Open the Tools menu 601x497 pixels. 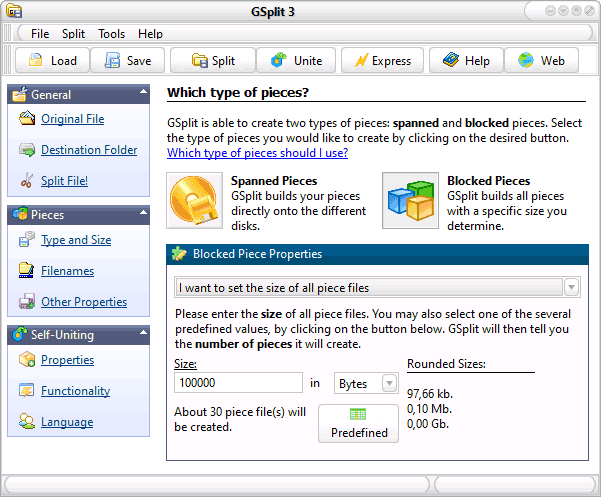coord(112,34)
